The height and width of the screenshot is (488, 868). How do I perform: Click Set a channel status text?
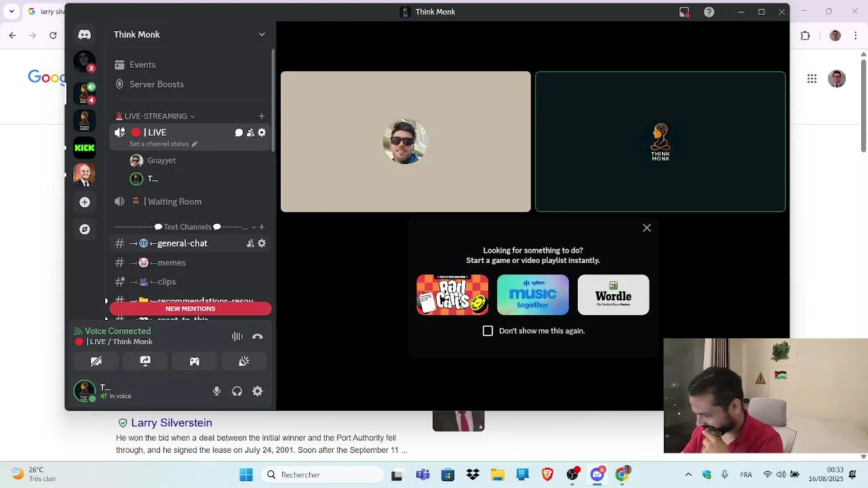[159, 144]
